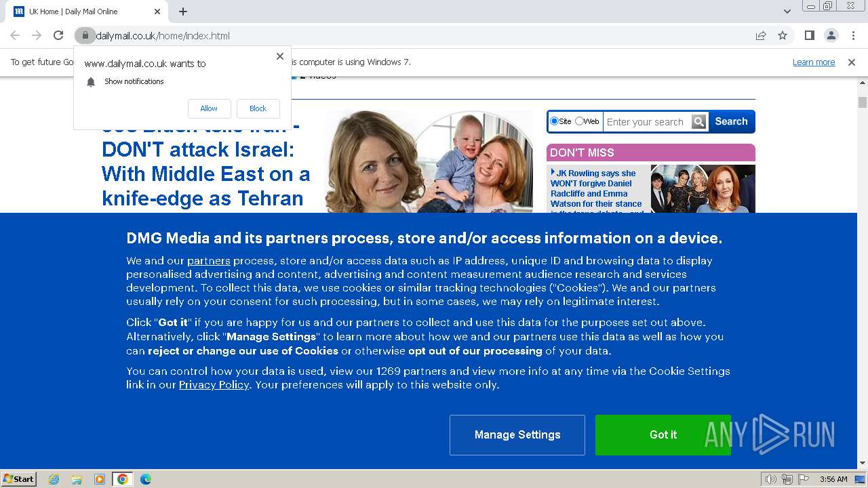Select the Site search radio button

(x=555, y=121)
